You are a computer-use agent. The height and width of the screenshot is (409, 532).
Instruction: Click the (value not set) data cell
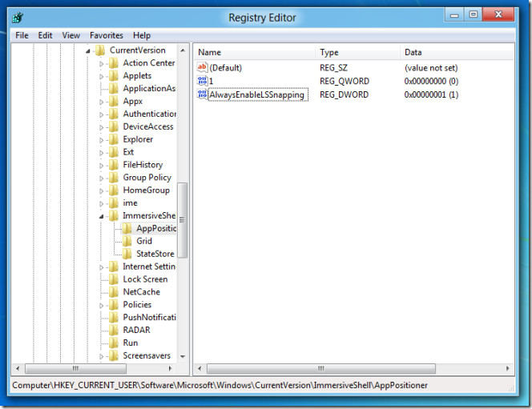[431, 68]
